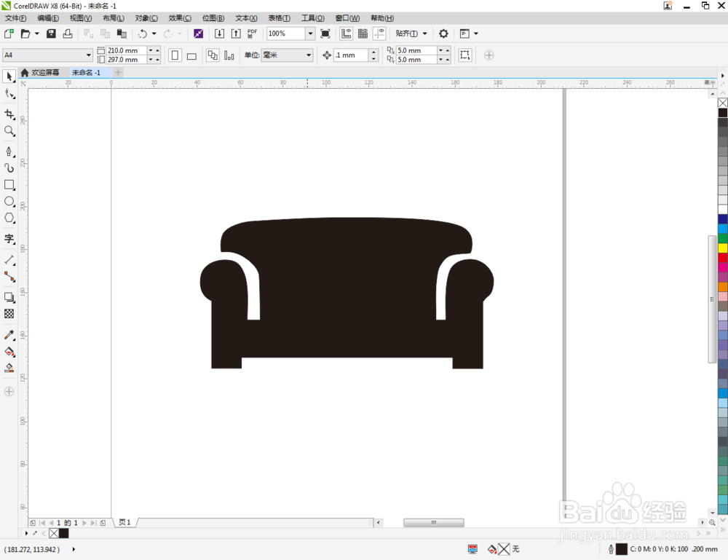Set landscape page orientation
Image resolution: width=728 pixels, height=560 pixels.
click(191, 56)
